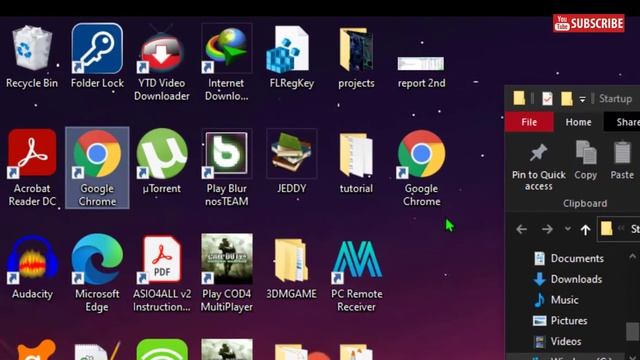640x360 pixels.
Task: Open the JEDDY books icon
Action: tap(291, 162)
